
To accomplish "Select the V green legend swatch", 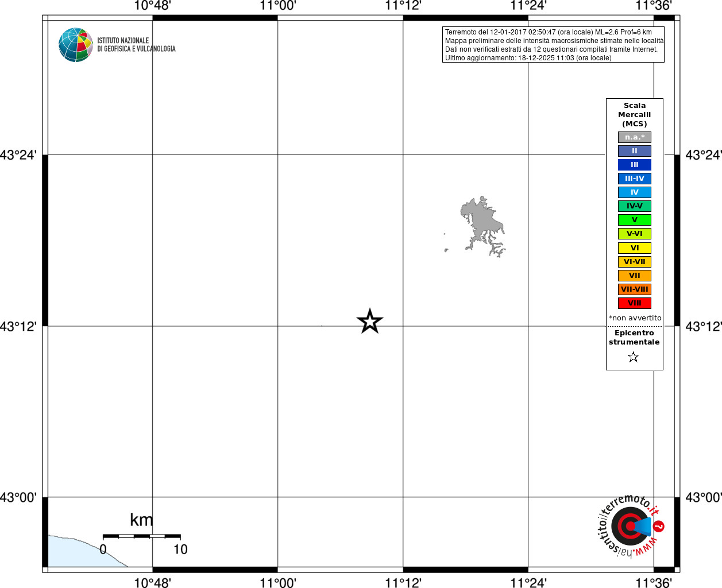I will [x=635, y=220].
